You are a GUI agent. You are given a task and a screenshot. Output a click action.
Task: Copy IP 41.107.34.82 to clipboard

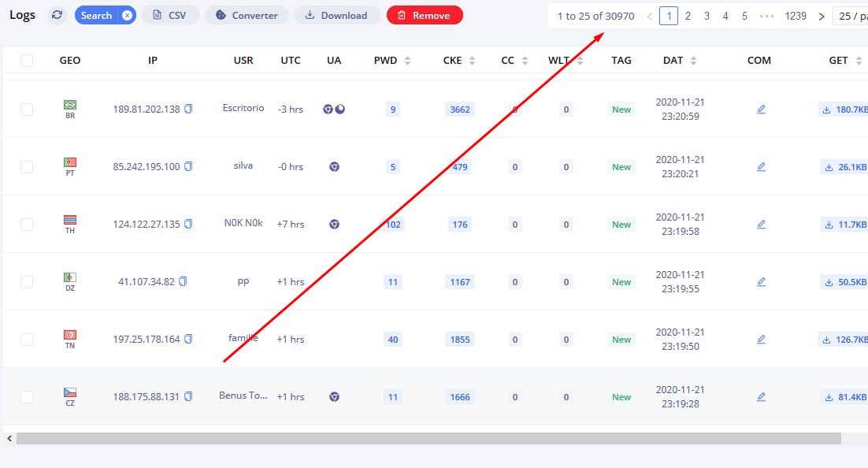184,282
